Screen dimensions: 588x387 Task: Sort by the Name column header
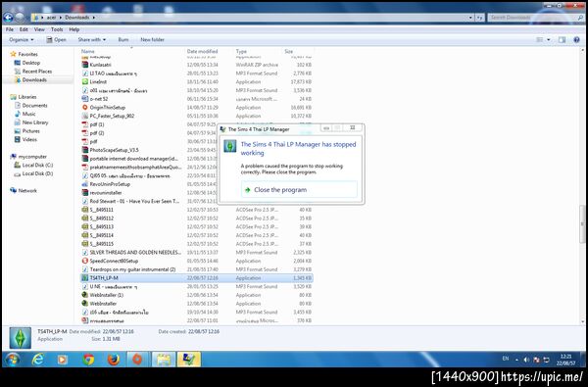[88, 51]
